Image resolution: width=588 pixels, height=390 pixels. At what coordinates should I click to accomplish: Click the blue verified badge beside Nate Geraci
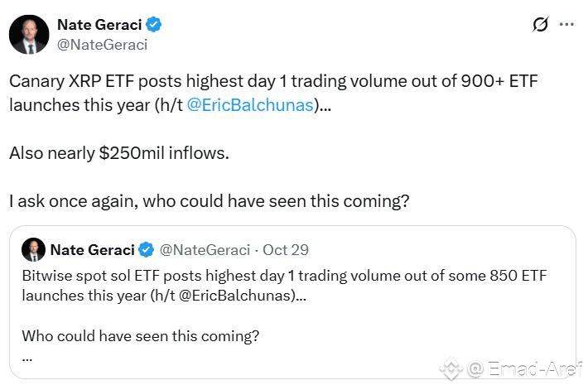coord(153,24)
